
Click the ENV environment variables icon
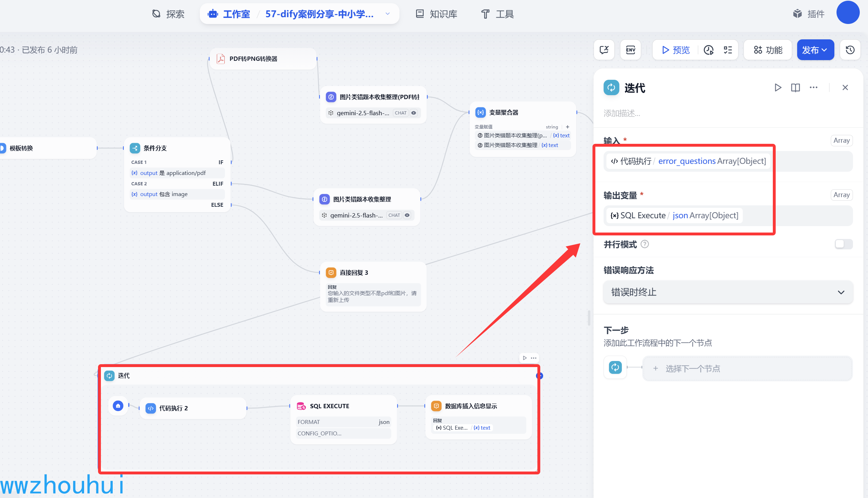coord(630,50)
